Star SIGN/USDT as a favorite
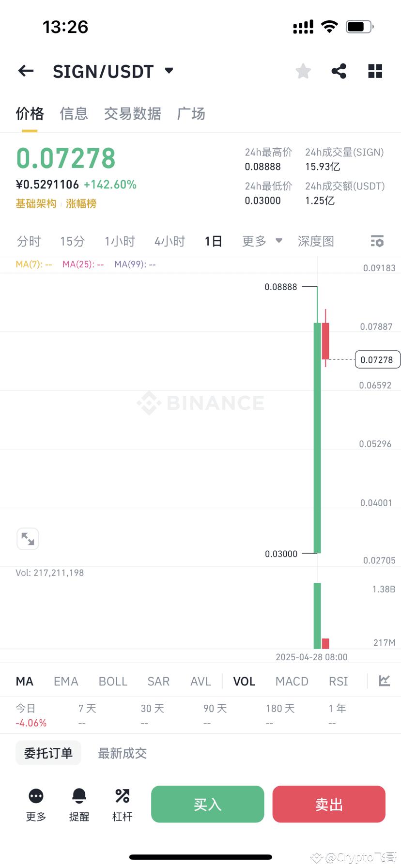401x868 pixels. (303, 71)
